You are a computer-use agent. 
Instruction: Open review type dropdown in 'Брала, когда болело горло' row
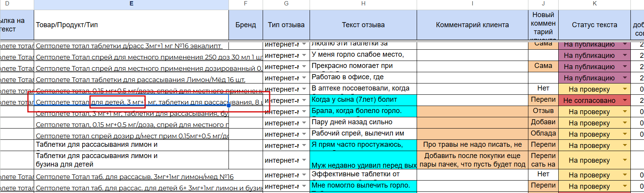(304, 112)
